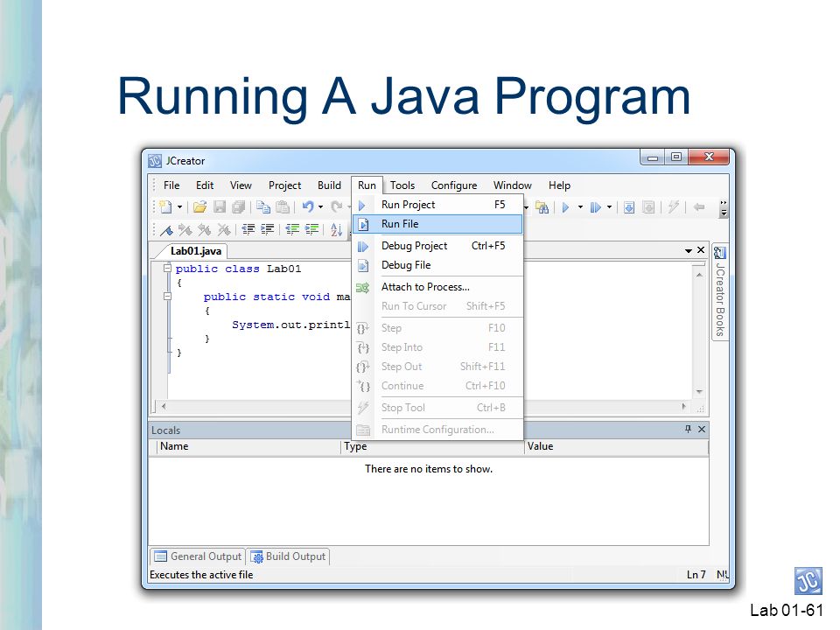The height and width of the screenshot is (630, 840).
Task: Click the Paste clipboard toolbar icon
Action: click(283, 206)
